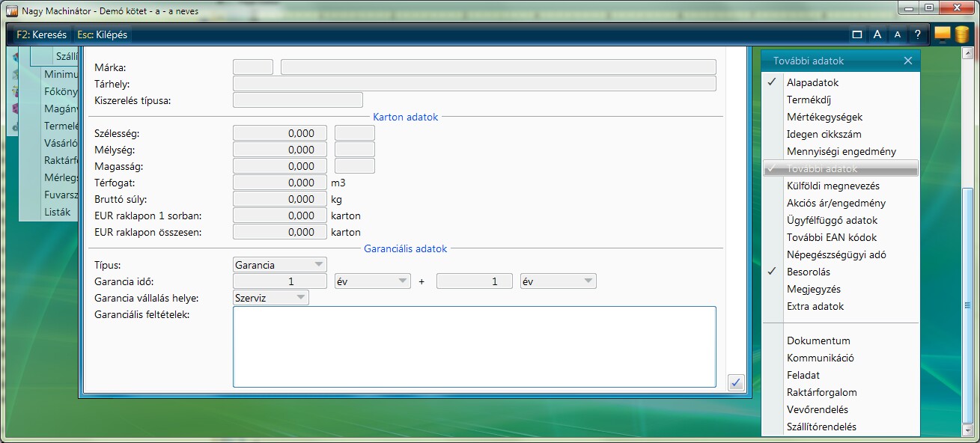This screenshot has height=443, width=980.
Task: Select Mennyiségi engedmény entry
Action: [841, 151]
